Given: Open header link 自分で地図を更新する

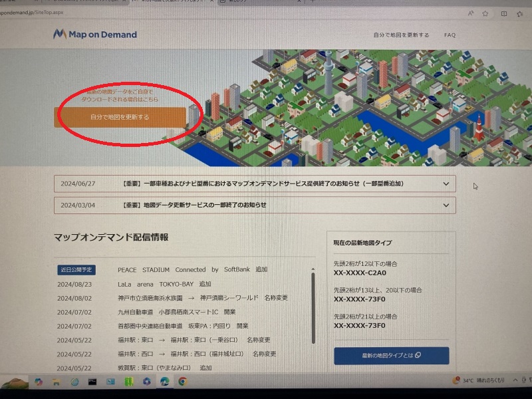Looking at the screenshot, I should [x=401, y=35].
